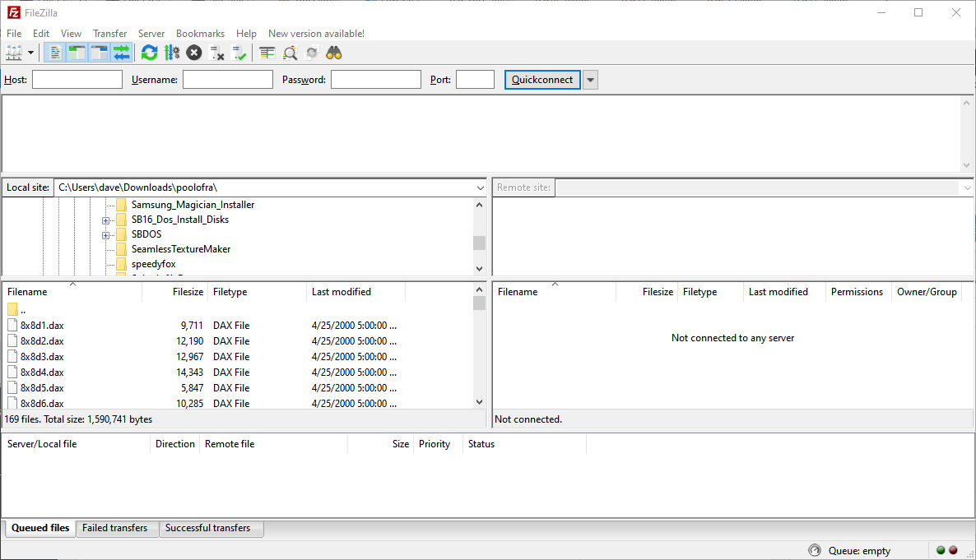Open New version available! menu
This screenshot has height=560, width=976.
tap(316, 34)
